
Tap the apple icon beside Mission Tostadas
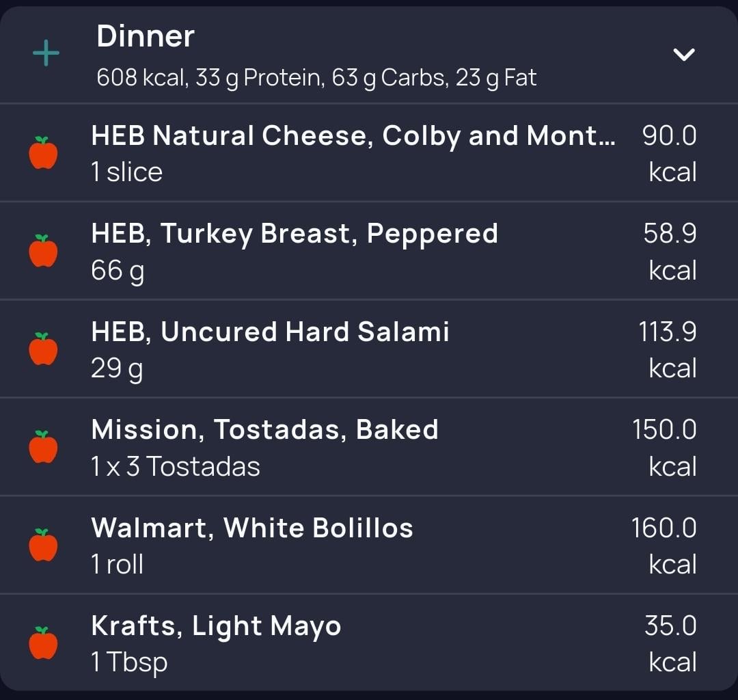pos(43,447)
